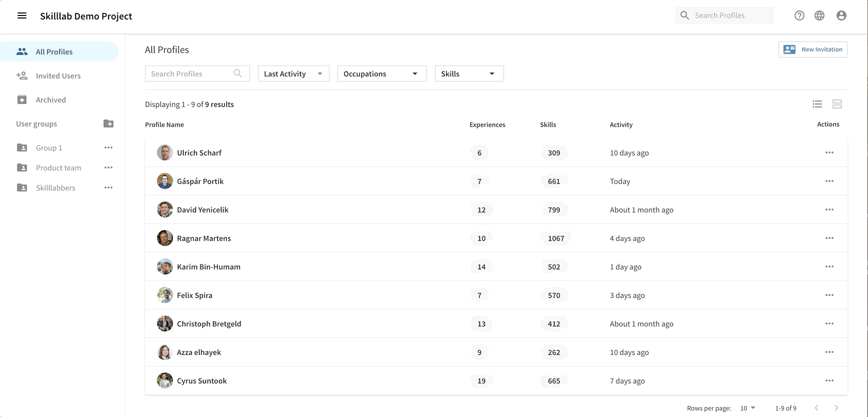
Task: Click the 14 experiences badge for Karim Bin-Humam
Action: (x=481, y=266)
